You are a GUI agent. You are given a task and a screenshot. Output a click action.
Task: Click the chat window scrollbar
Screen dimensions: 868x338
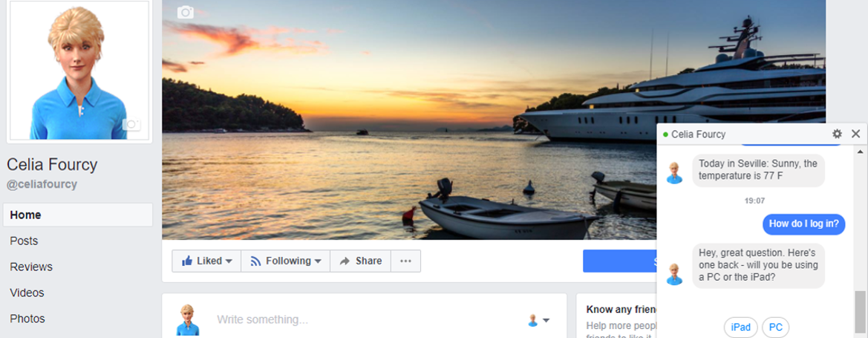pos(860,312)
